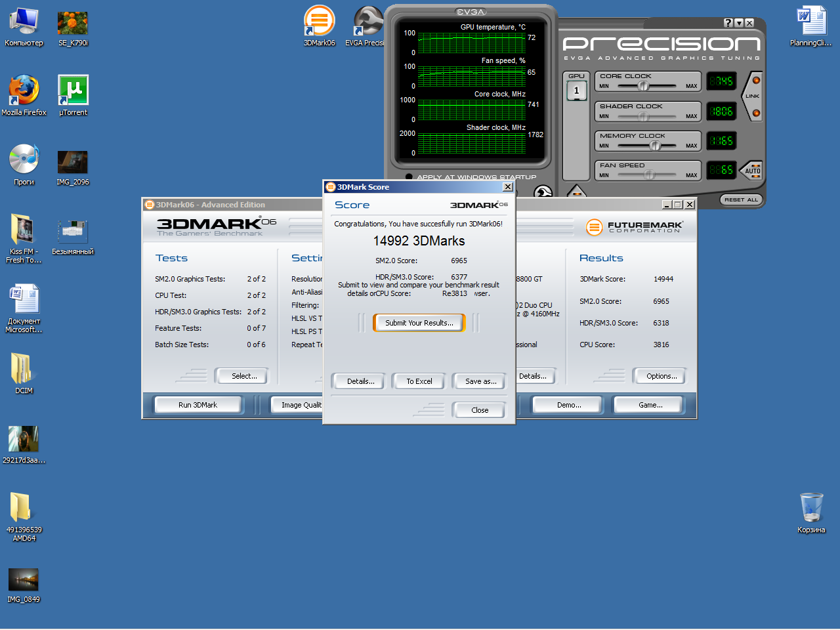Click the 3DMark Score value 14944

(x=663, y=279)
